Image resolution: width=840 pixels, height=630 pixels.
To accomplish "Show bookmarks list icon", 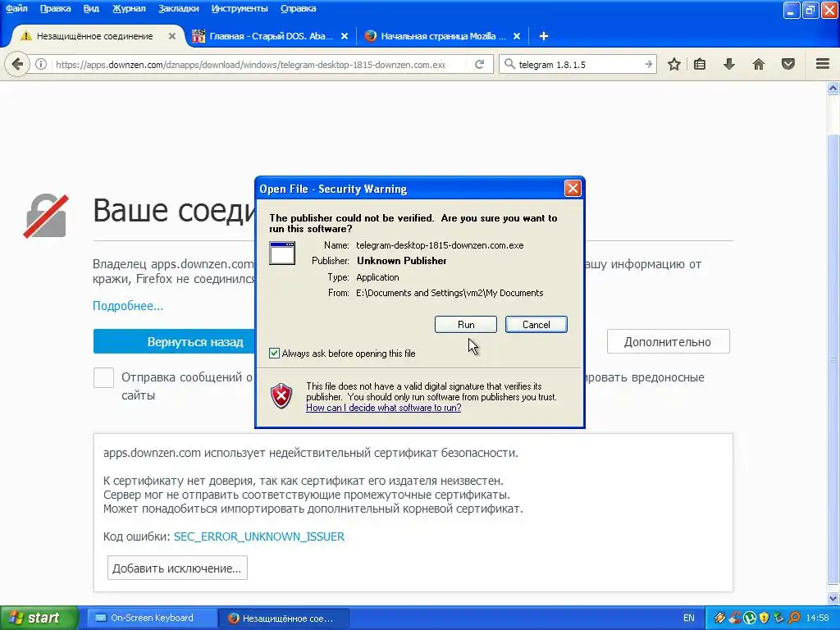I will tap(700, 64).
